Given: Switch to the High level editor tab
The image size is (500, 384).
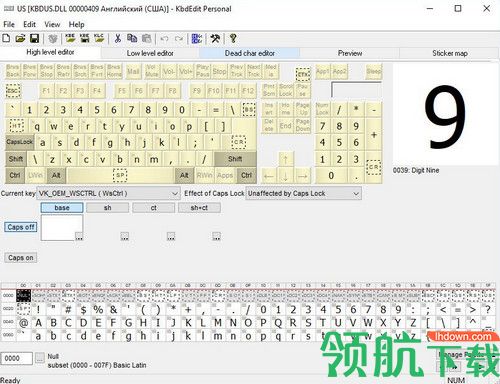Looking at the screenshot, I should pos(50,52).
